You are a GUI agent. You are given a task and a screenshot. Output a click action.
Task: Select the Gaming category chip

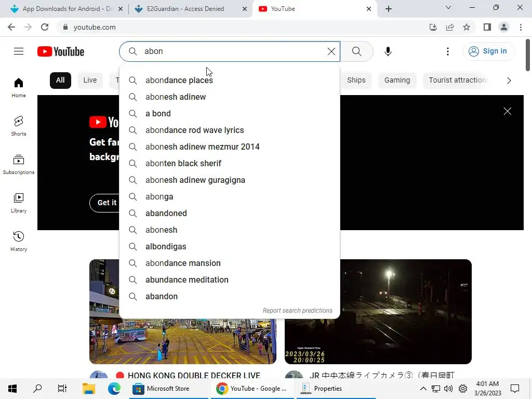397,81
